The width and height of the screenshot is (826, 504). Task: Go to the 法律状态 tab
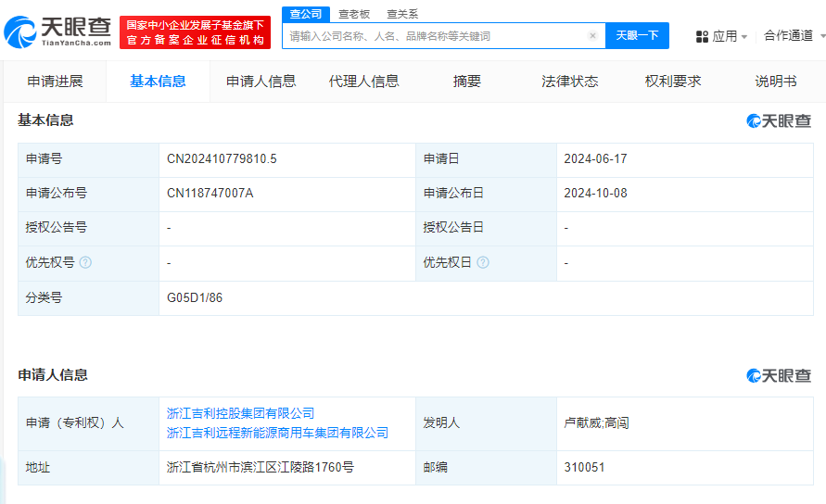point(569,82)
